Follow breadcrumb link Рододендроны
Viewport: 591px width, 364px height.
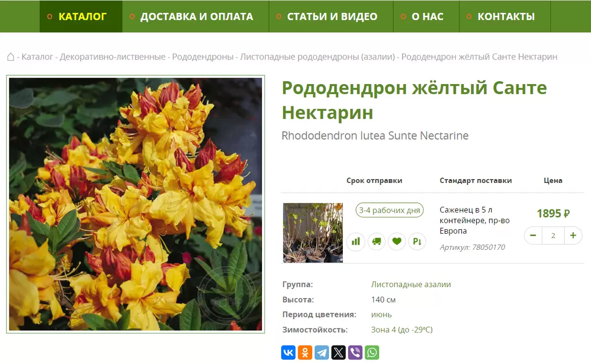(x=203, y=57)
